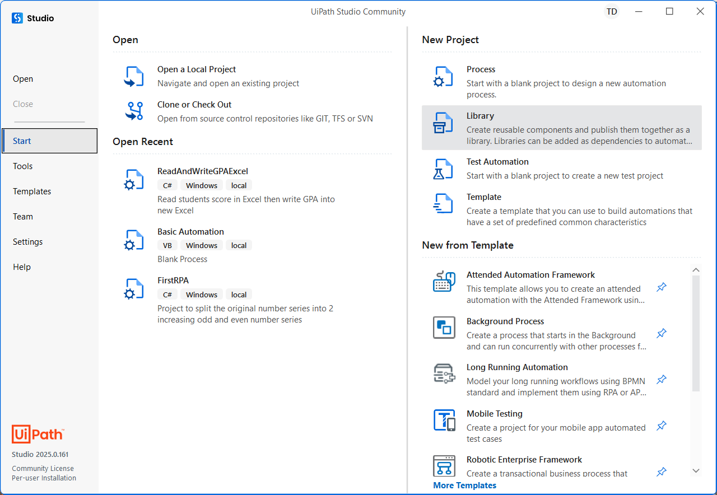
Task: Click the More Templates link
Action: (x=465, y=485)
